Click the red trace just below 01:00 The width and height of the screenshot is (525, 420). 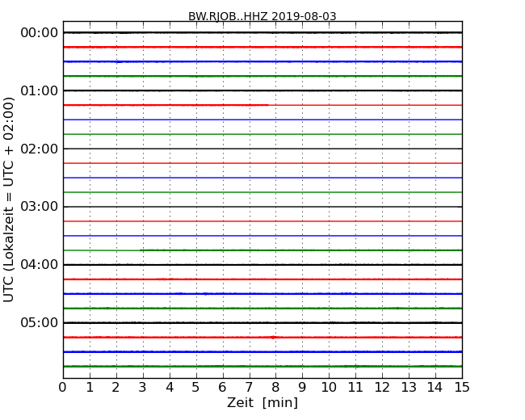pos(262,105)
